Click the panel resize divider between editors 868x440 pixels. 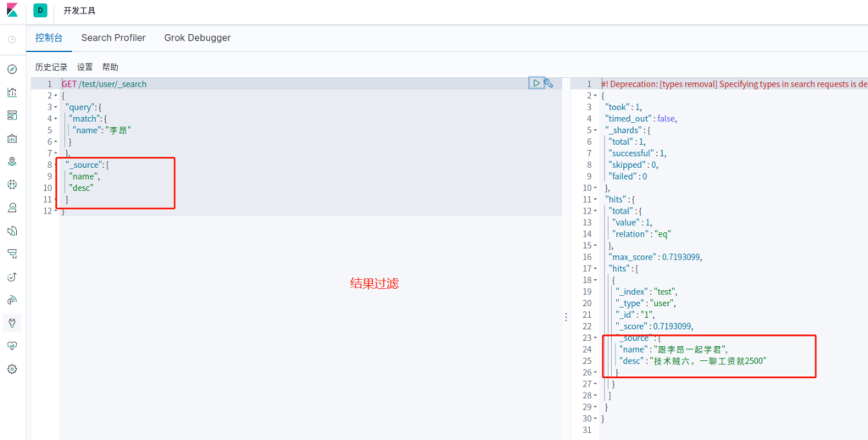(565, 316)
